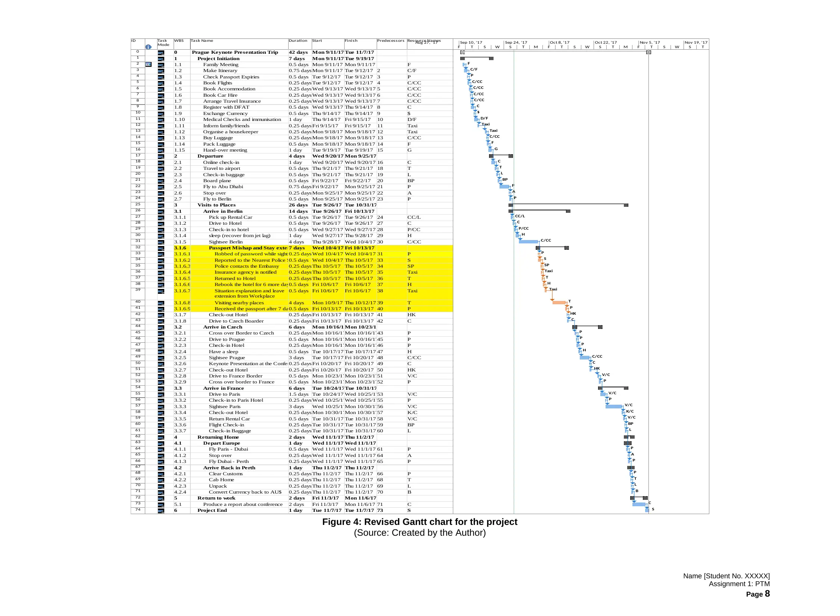The height and width of the screenshot is (616, 840).
Task: Click the Fly to Abu Dhabi Gantt bar
Action: point(504,187)
